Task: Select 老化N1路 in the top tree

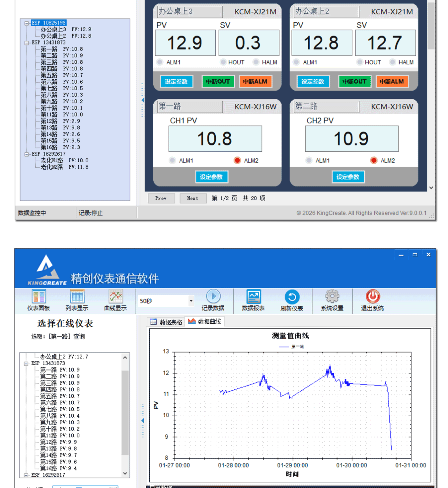Action: [52, 160]
